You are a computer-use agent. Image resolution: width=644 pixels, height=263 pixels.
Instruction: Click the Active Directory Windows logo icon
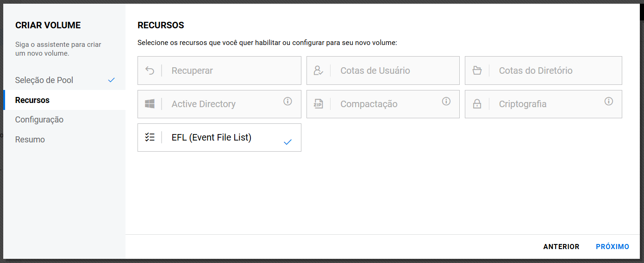150,104
